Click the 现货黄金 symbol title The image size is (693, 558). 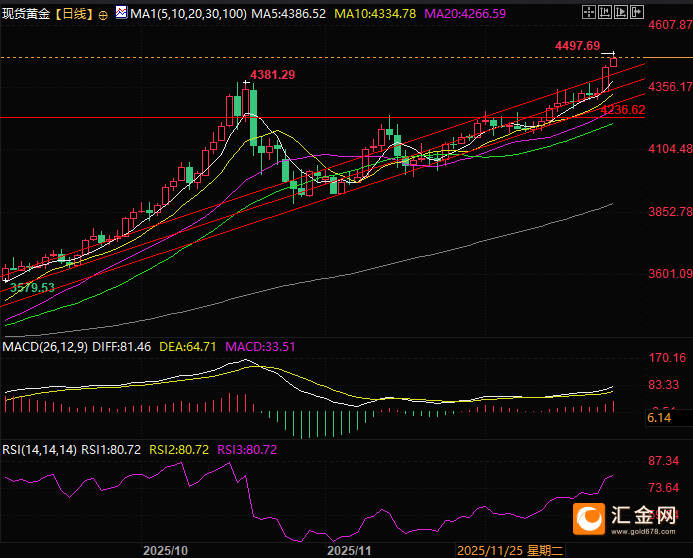tap(27, 14)
